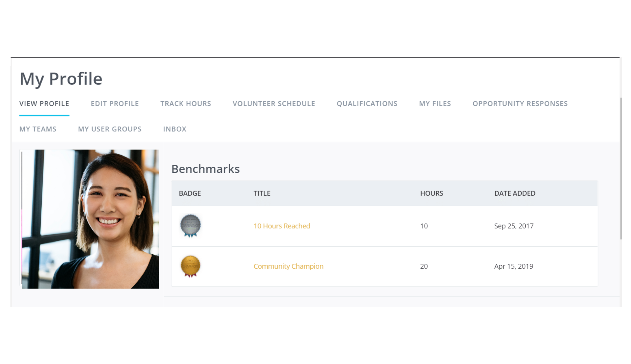631x364 pixels.
Task: Click the QUALIFICATIONS tab
Action: point(367,103)
